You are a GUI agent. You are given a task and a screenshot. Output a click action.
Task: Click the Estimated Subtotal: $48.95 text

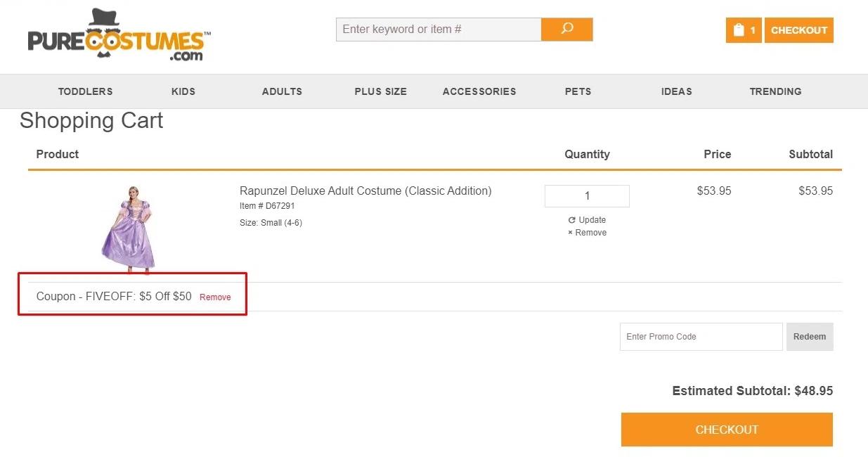tap(753, 391)
